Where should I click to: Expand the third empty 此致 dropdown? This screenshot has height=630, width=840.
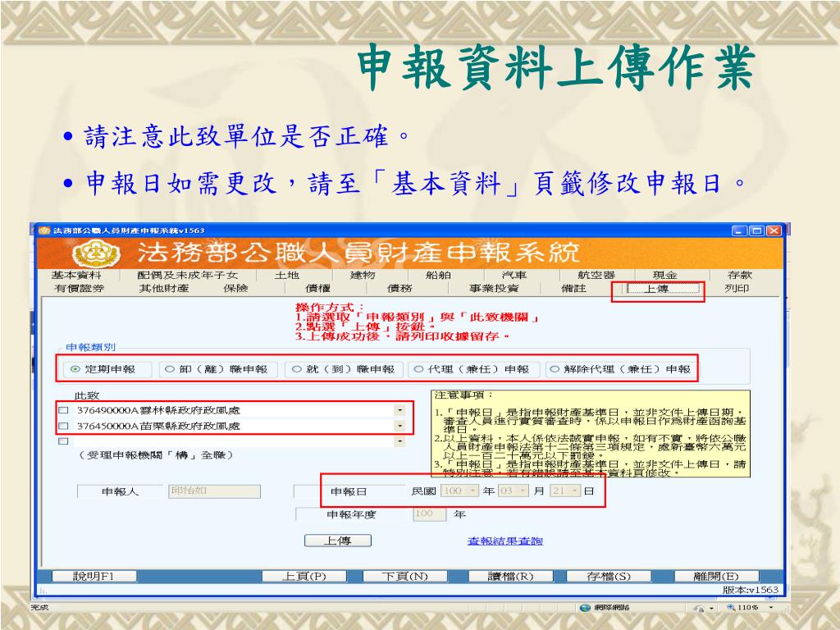[399, 441]
